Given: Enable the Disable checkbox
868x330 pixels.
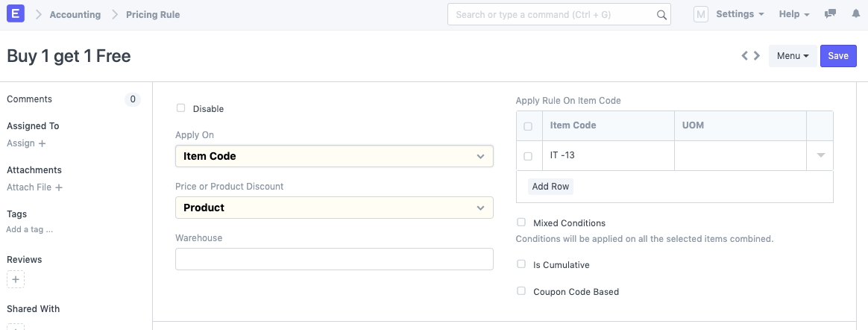Looking at the screenshot, I should tap(180, 108).
